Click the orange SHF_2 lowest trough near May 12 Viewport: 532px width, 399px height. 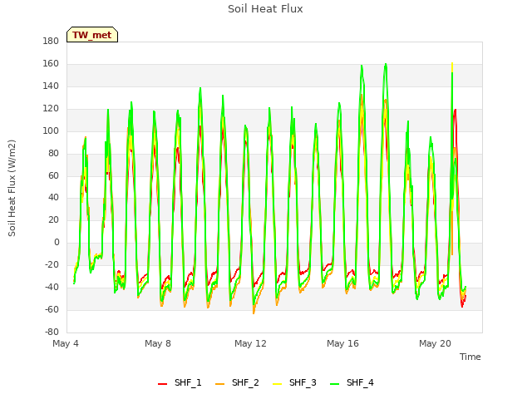pyautogui.click(x=254, y=313)
